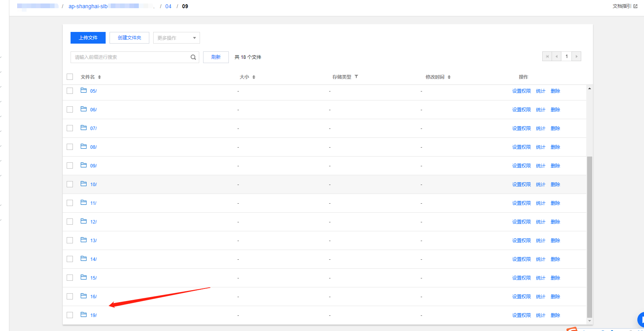Click 删除 for folder 07/
This screenshot has height=331, width=644.
click(x=556, y=129)
